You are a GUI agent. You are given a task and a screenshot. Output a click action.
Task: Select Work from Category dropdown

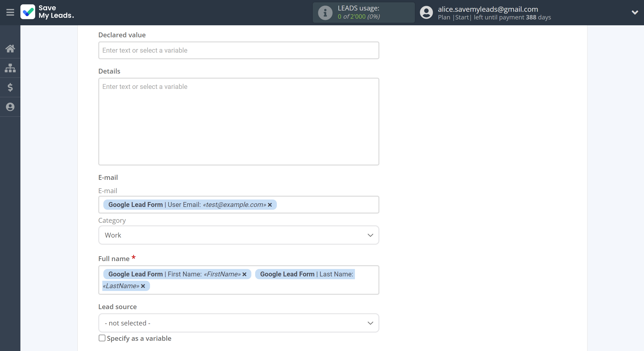[238, 235]
